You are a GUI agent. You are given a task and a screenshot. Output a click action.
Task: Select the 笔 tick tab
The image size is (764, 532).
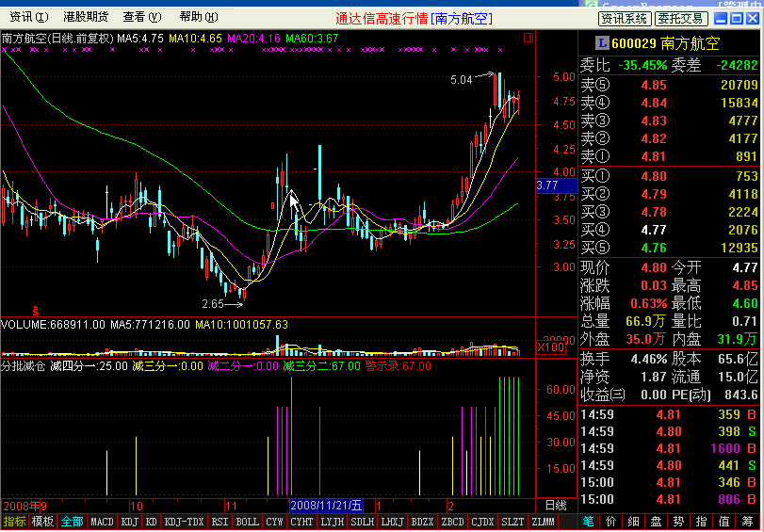[589, 522]
